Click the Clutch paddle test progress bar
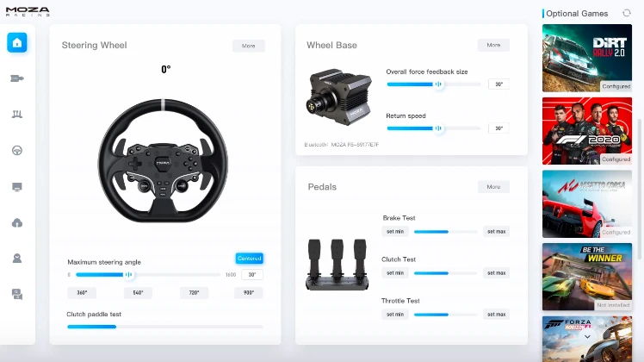Screen dimensions: 644x362 coord(165,327)
